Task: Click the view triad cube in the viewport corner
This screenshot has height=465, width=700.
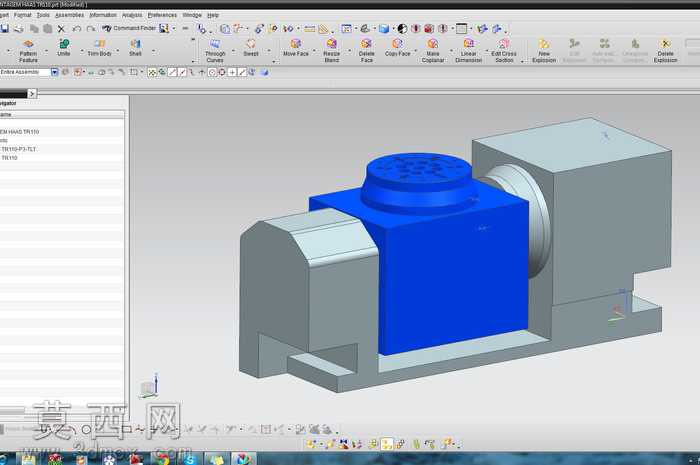Action: [x=149, y=386]
